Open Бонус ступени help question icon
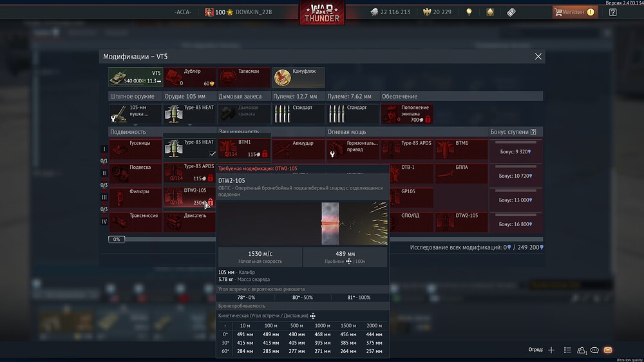Screen dimensions: 644x362 point(533,132)
